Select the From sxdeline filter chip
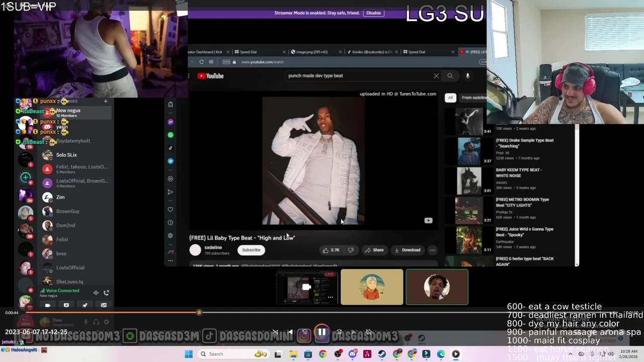 coord(473,98)
